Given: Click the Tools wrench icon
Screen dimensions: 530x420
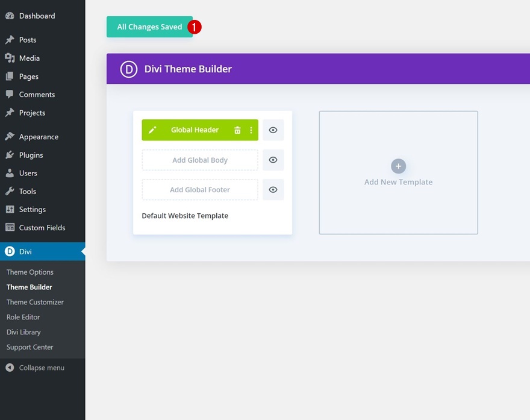Looking at the screenshot, I should tap(10, 191).
